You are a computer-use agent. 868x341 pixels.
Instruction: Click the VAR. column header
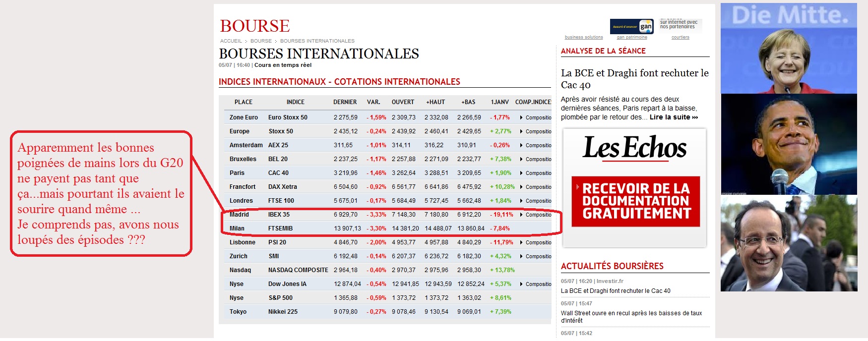click(373, 102)
